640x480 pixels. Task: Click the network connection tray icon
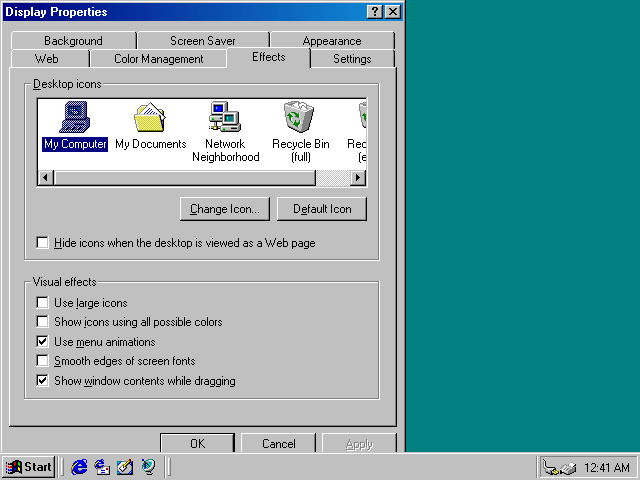pyautogui.click(x=551, y=467)
